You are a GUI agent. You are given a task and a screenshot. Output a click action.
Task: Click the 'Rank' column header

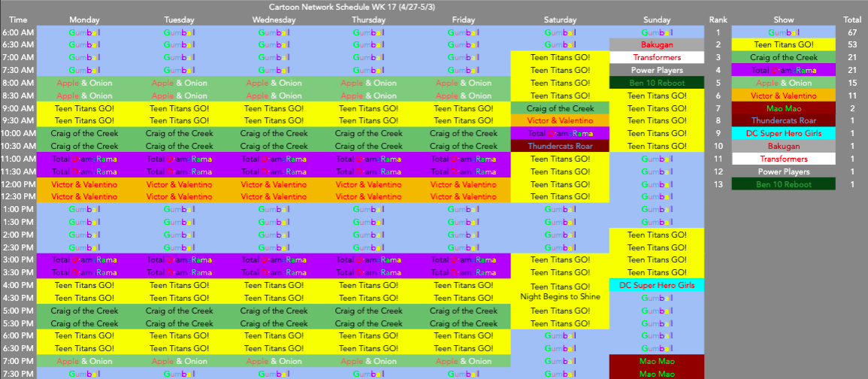point(718,20)
